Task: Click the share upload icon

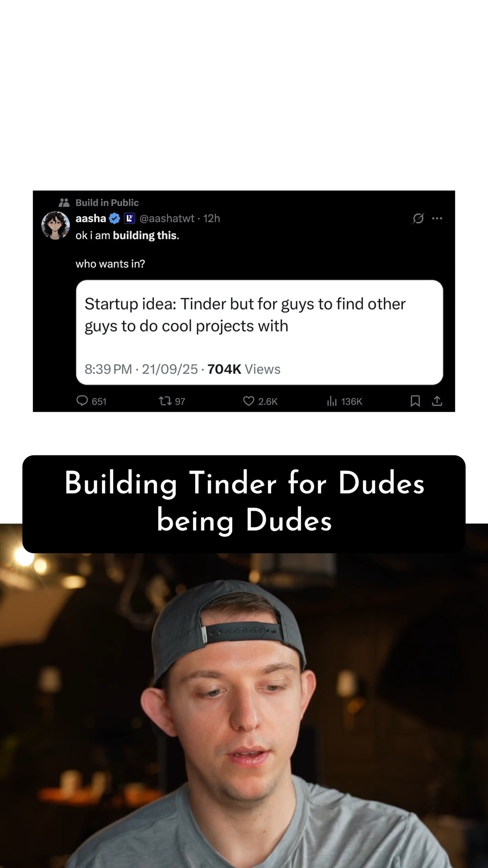Action: click(x=437, y=401)
